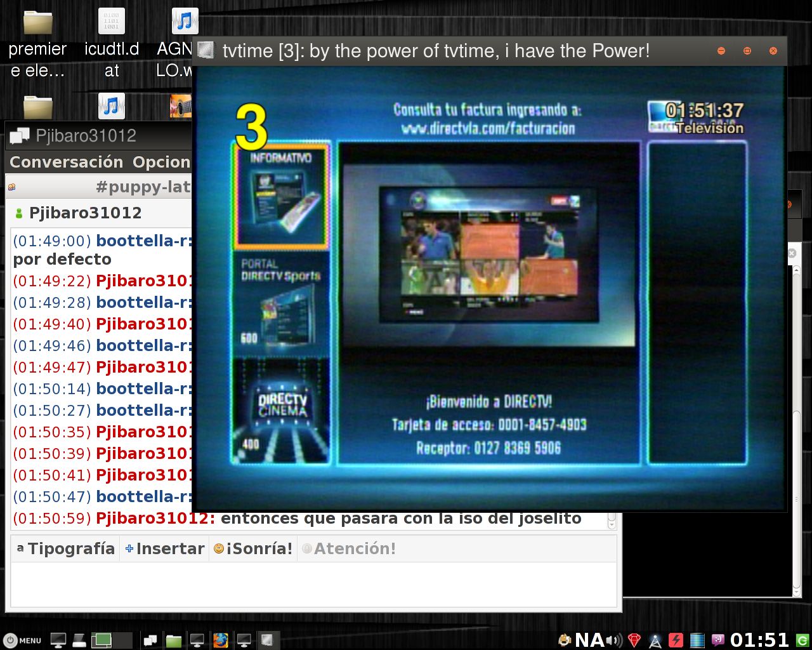Click the 01:49:22 Pjibaro message line
Image resolution: width=812 pixels, height=650 pixels.
point(102,281)
